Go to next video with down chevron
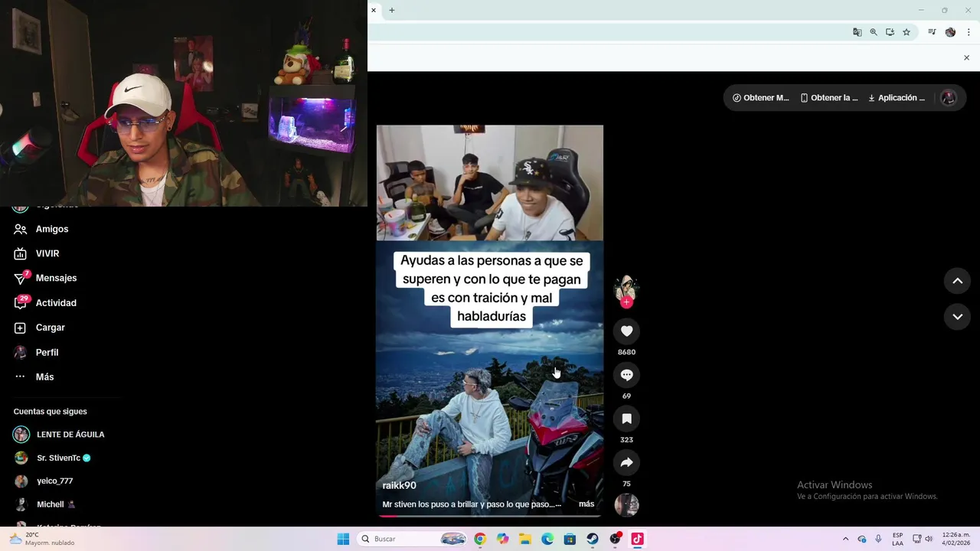The height and width of the screenshot is (551, 980). click(x=957, y=317)
